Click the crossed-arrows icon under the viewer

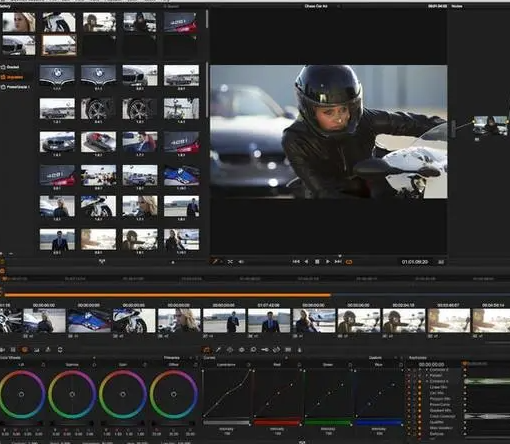(x=230, y=262)
